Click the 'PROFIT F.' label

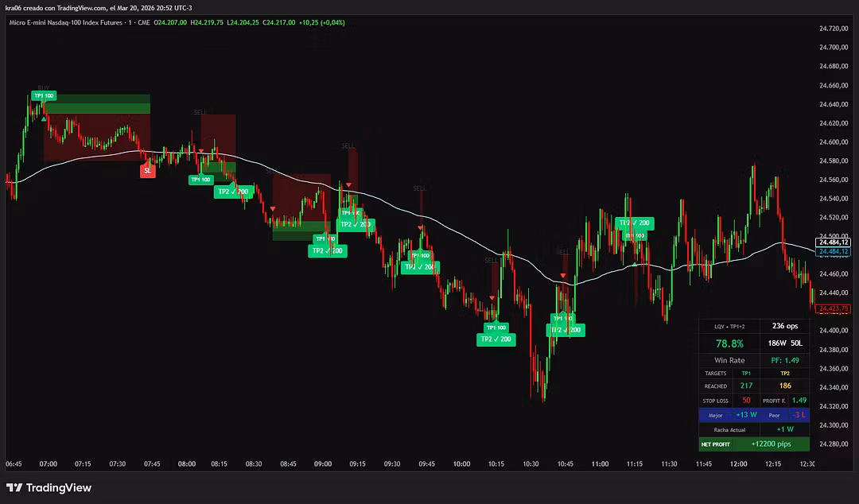click(774, 401)
